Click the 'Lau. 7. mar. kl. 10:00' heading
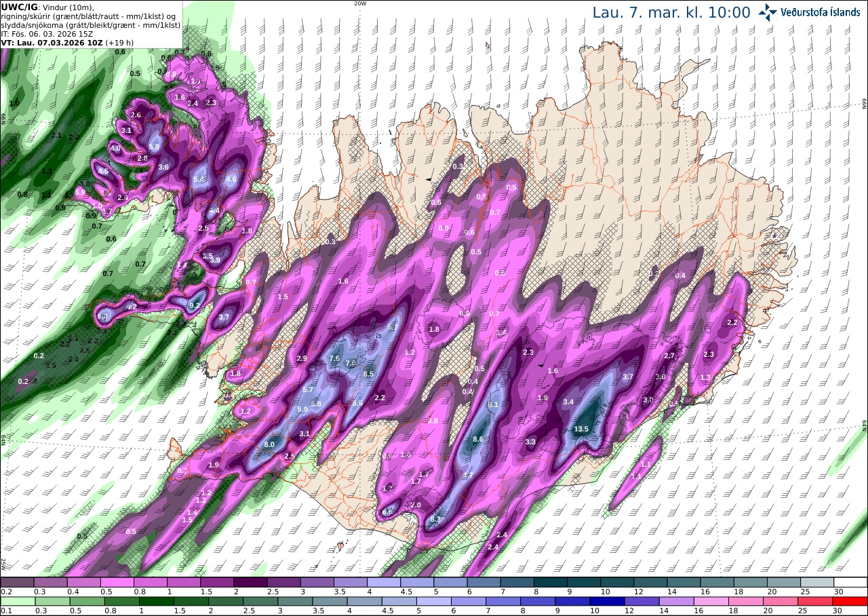The height and width of the screenshot is (616, 868). pyautogui.click(x=671, y=13)
